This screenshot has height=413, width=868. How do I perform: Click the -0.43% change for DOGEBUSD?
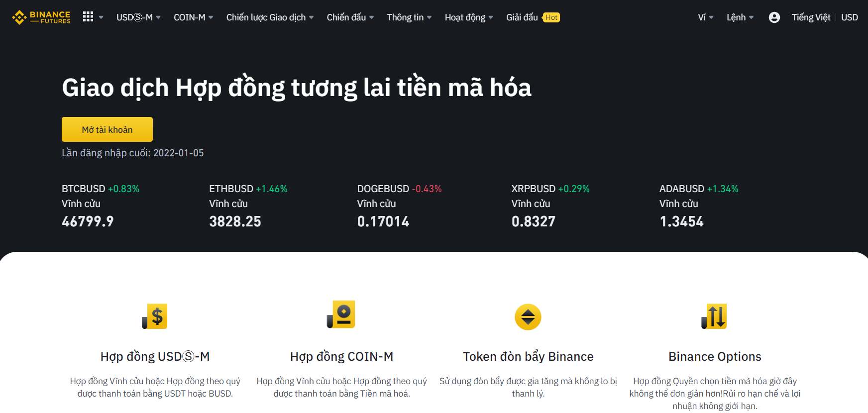click(x=427, y=189)
